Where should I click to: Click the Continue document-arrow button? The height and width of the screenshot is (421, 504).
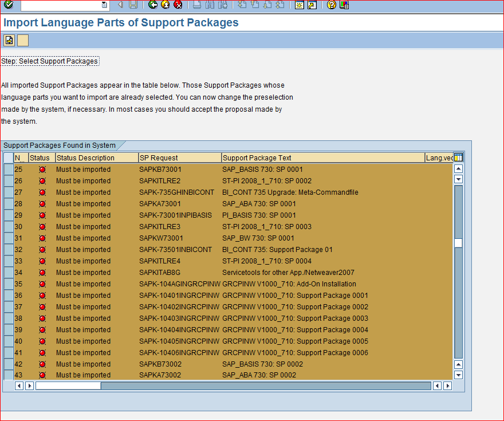(9, 41)
